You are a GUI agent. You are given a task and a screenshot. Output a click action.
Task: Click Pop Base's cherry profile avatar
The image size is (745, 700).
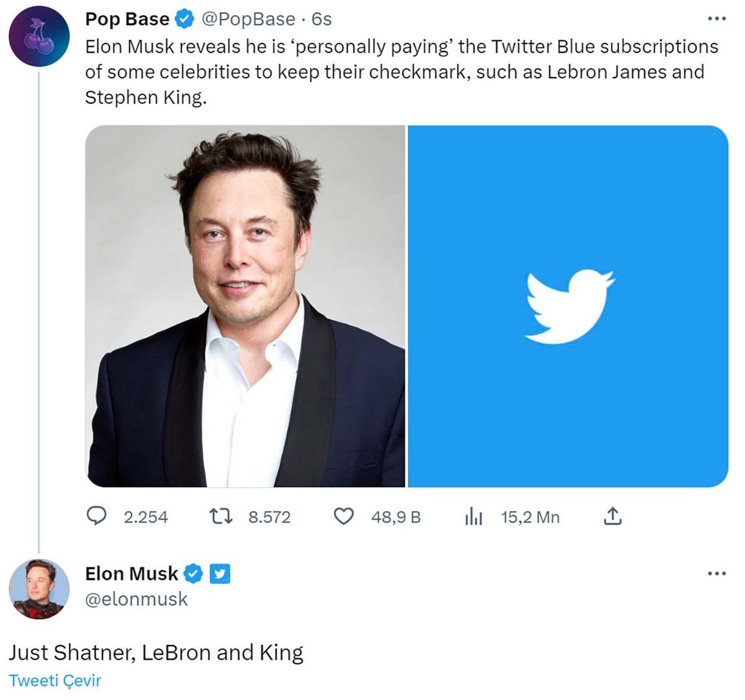click(x=39, y=37)
